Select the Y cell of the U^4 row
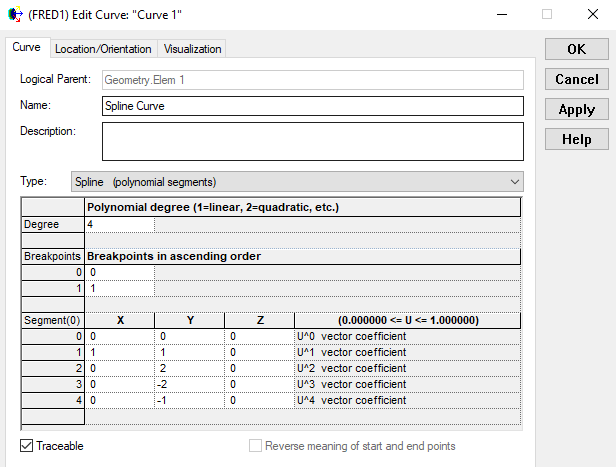Image resolution: width=616 pixels, height=467 pixels. point(190,400)
